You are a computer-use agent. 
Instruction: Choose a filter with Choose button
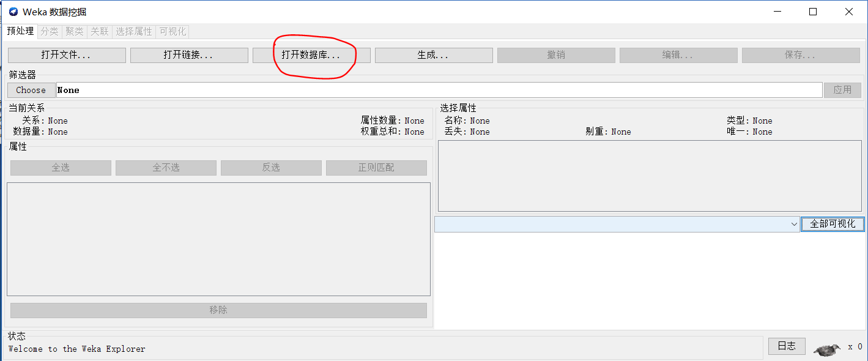click(31, 90)
